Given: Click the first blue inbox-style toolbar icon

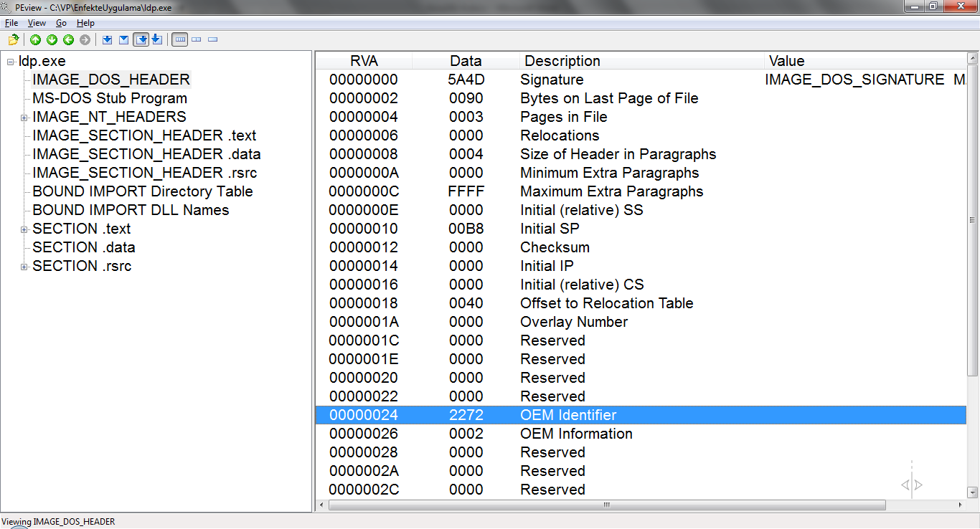Looking at the screenshot, I should (x=108, y=39).
